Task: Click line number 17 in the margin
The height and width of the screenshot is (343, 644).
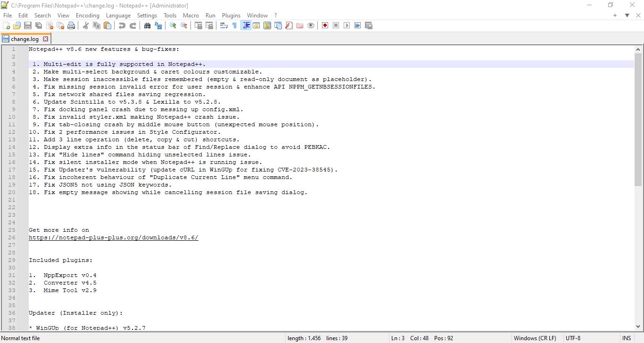Action: point(12,170)
